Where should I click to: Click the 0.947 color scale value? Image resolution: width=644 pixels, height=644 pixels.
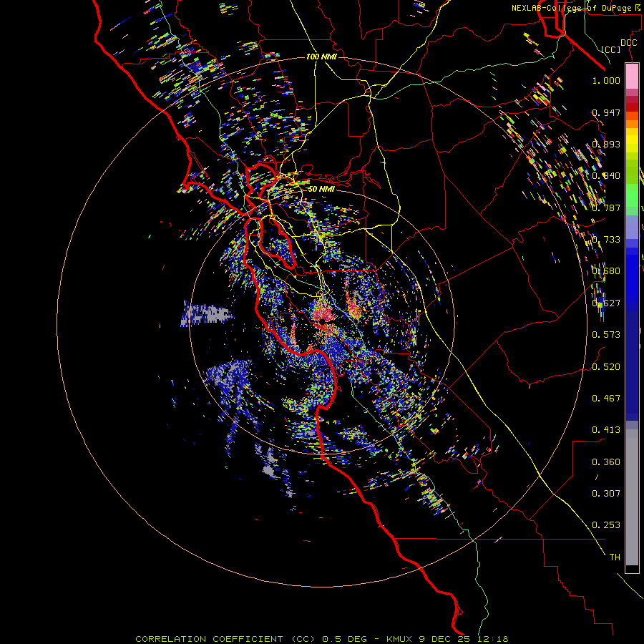[x=606, y=112]
